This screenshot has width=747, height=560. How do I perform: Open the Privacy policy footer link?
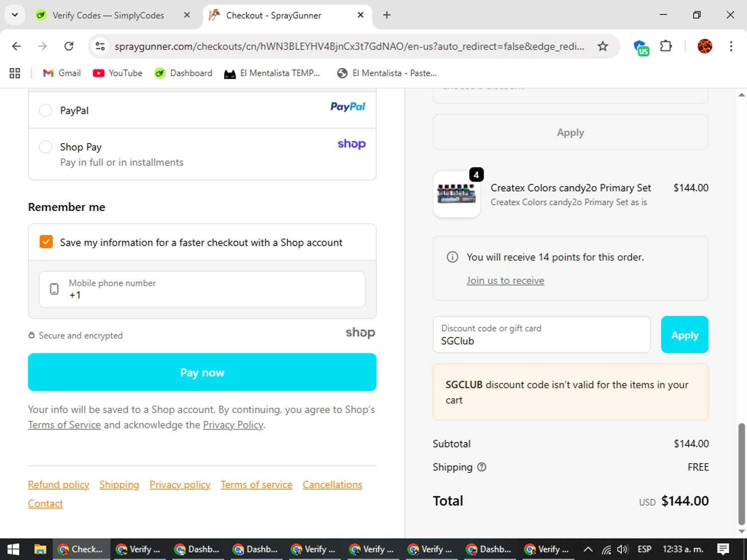(x=180, y=485)
